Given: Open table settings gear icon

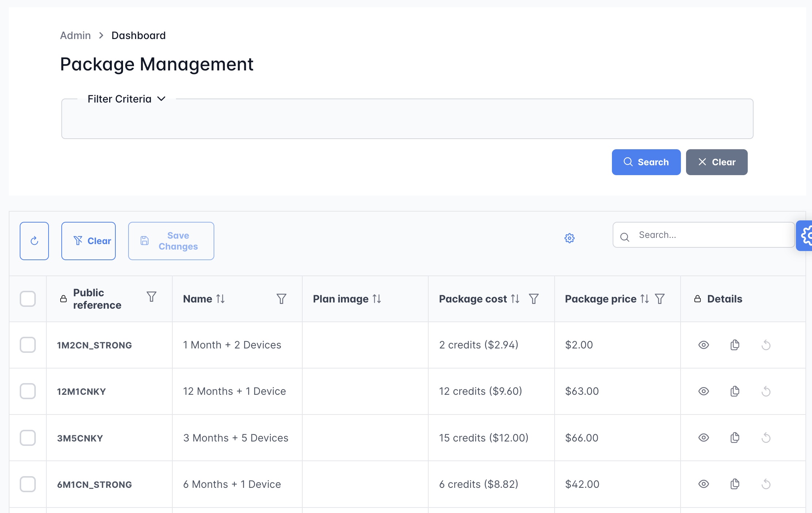Looking at the screenshot, I should (570, 238).
